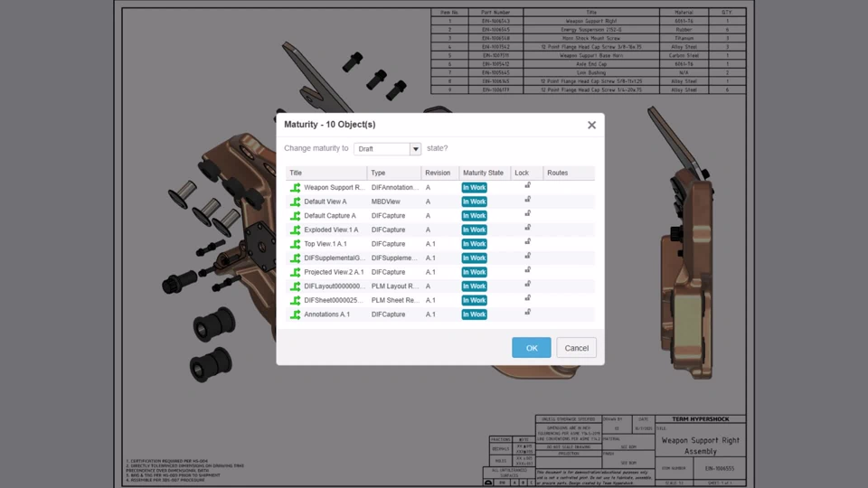Screen dimensions: 868x488
Task: Click the In Work badge for DIFSheet0000025...
Action: [x=475, y=300]
